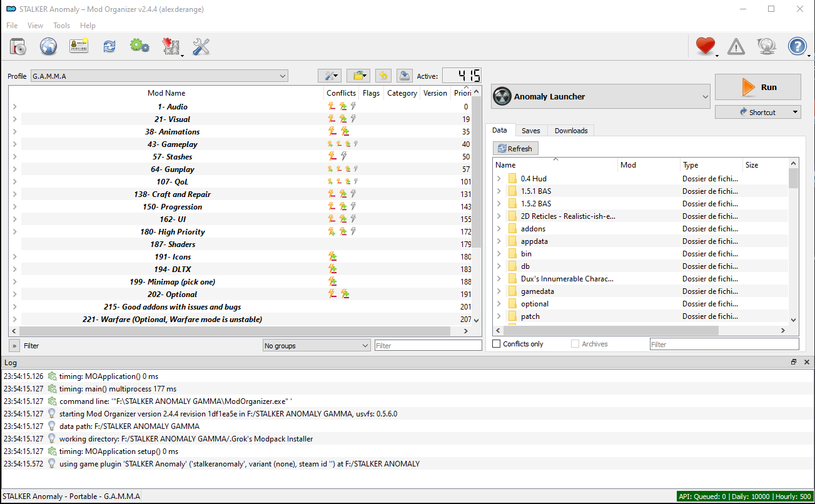This screenshot has height=504, width=815.
Task: Open the Tools menu
Action: (x=61, y=26)
